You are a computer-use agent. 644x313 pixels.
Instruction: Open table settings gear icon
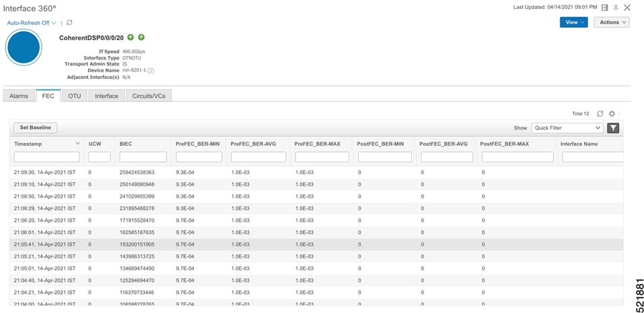click(612, 114)
